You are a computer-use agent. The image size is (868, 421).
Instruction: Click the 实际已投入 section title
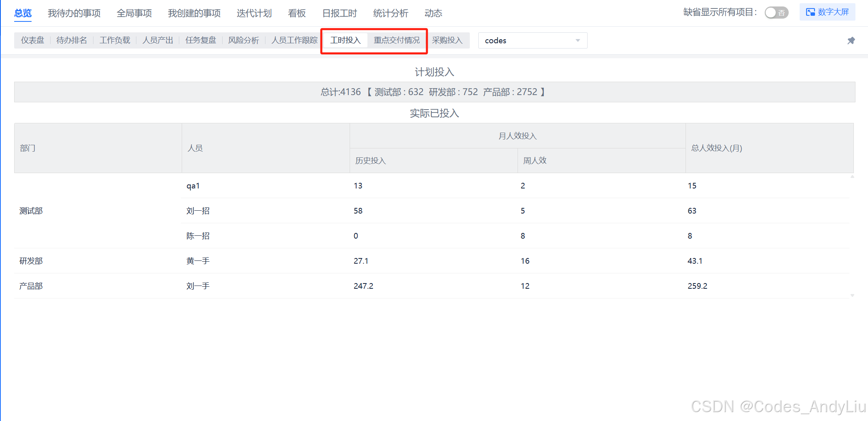coord(435,113)
